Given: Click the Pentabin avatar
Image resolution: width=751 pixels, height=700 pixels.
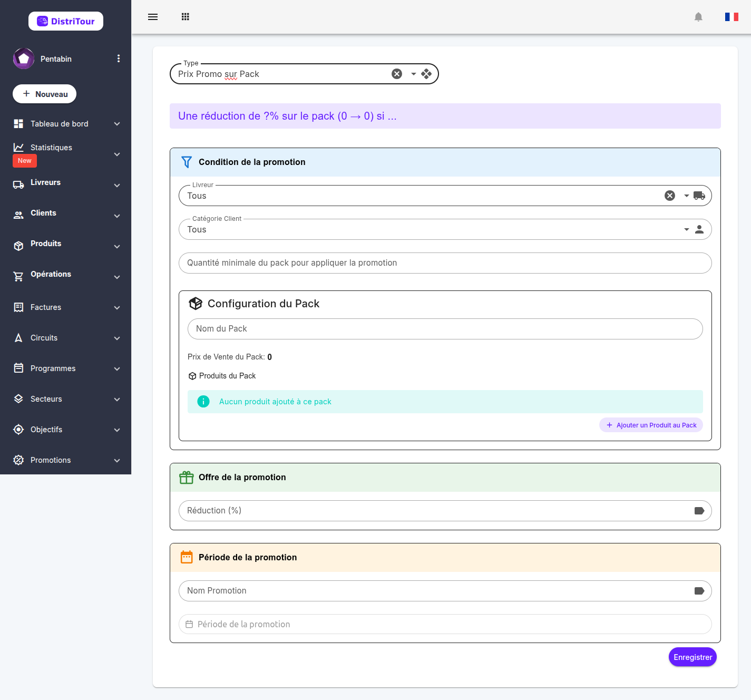Looking at the screenshot, I should 24,59.
